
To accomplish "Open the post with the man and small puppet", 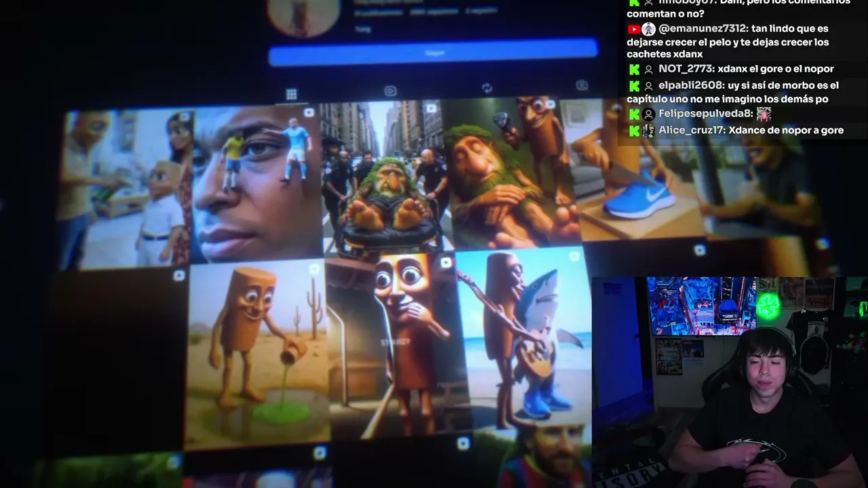I will pos(126,188).
